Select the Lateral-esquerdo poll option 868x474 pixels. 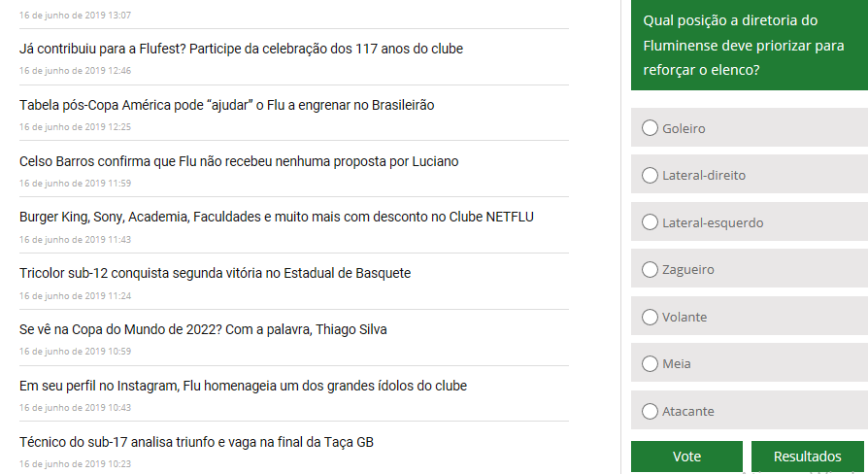650,222
